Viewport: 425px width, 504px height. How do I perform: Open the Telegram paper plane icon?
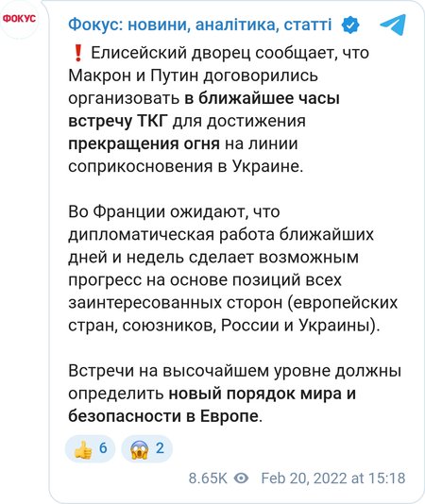tap(393, 25)
